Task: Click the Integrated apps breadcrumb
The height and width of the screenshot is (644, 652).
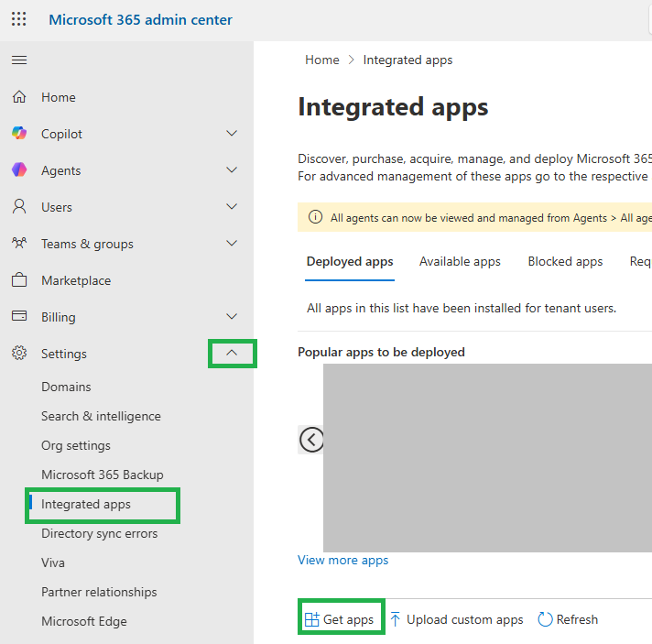Action: 407,60
